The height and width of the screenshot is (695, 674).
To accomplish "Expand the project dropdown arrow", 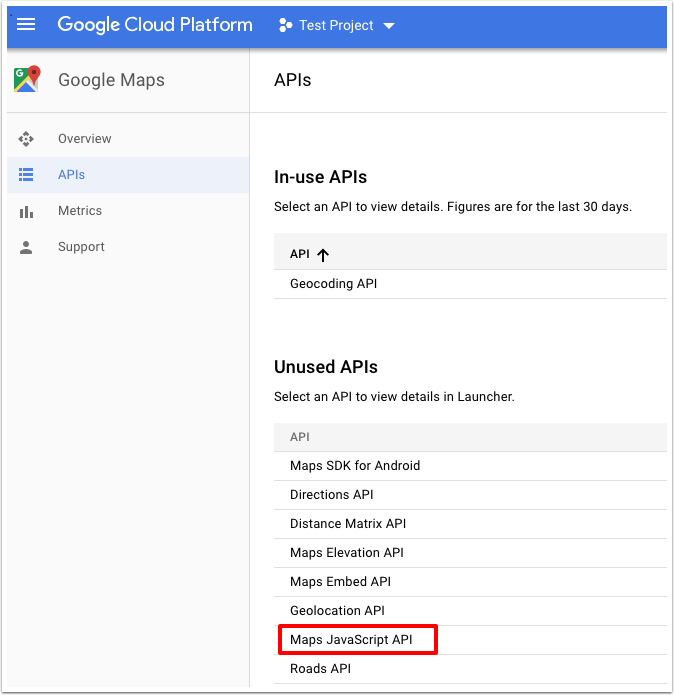I will pos(389,26).
